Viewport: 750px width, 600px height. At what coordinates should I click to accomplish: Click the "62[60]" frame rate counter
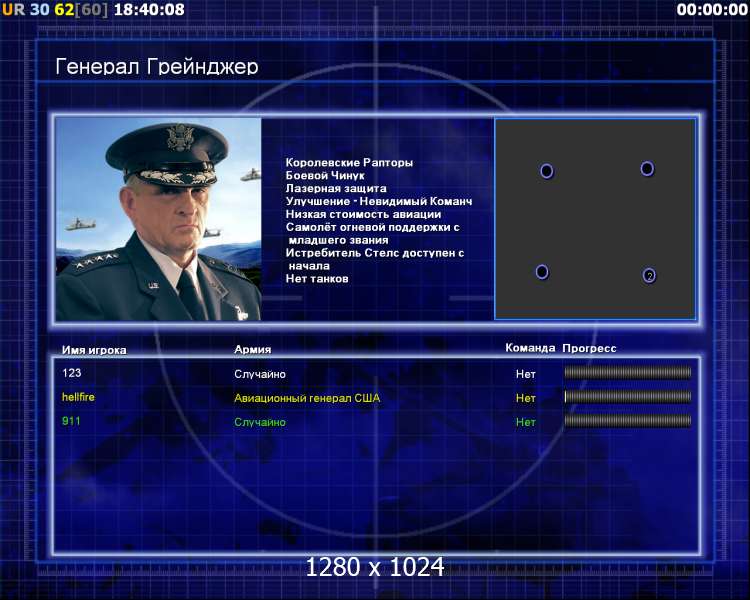81,10
